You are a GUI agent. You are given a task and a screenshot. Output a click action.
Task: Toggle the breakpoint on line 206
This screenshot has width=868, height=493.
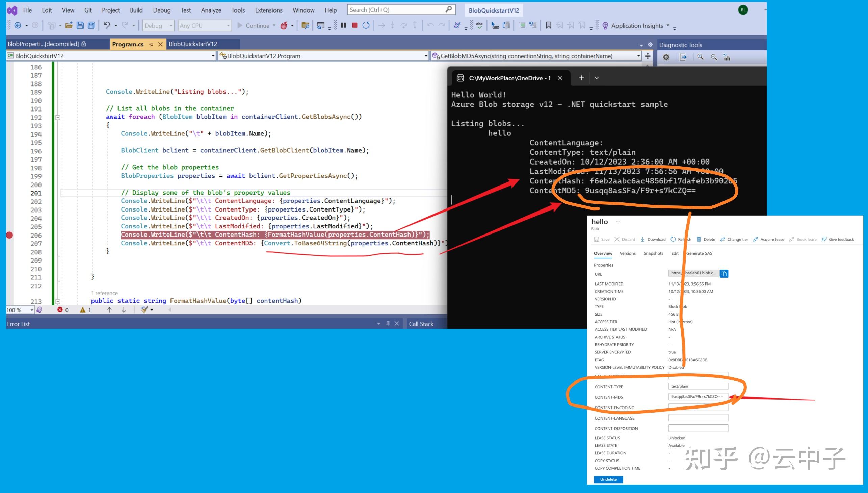[x=9, y=235]
